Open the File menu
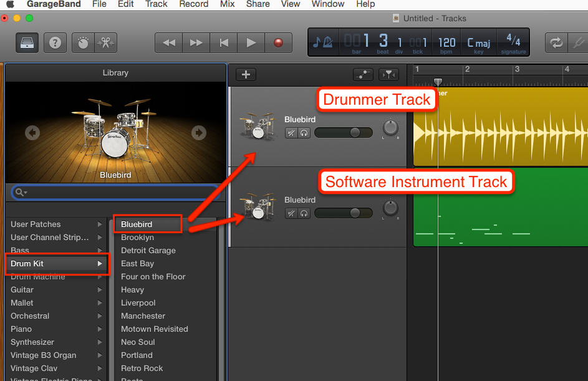 (x=99, y=4)
